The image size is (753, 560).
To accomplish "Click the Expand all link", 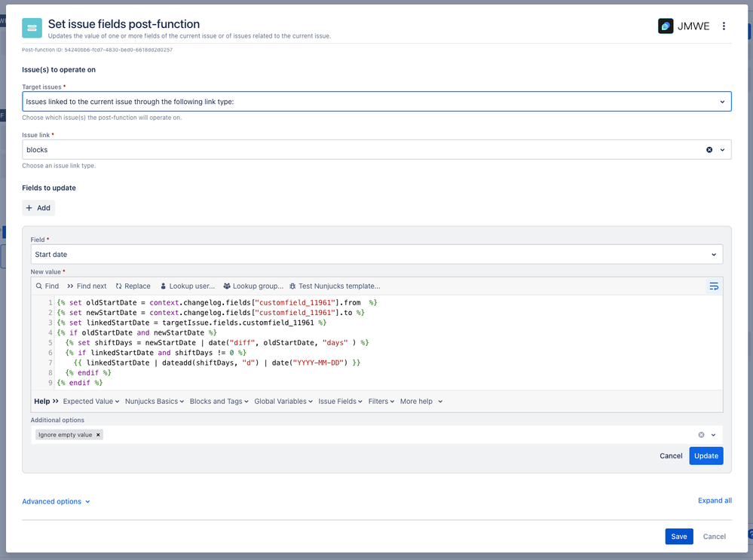I will click(715, 500).
